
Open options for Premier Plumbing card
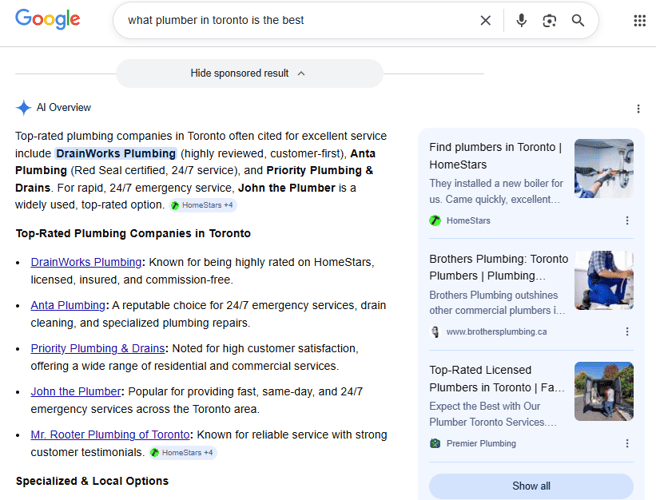point(627,443)
